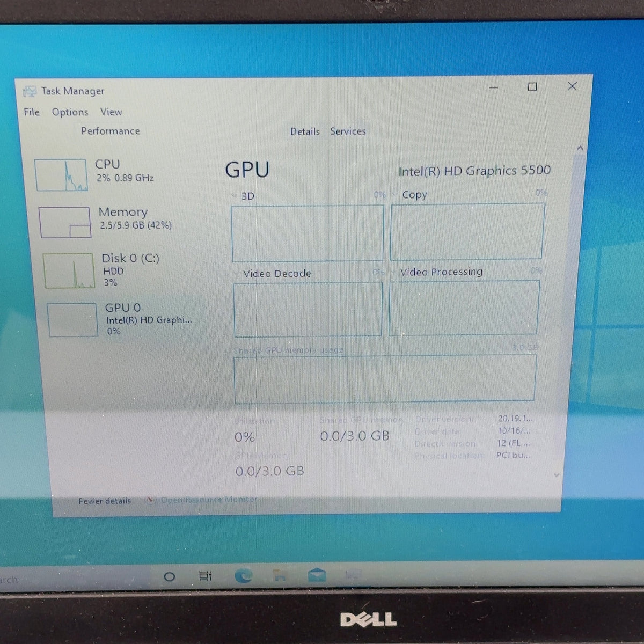
Task: Click the scrollbar up arrow
Action: (580, 148)
